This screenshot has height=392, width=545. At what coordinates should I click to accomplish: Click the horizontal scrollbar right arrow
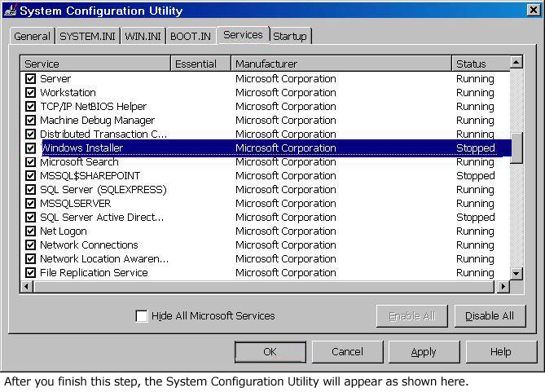tap(503, 287)
